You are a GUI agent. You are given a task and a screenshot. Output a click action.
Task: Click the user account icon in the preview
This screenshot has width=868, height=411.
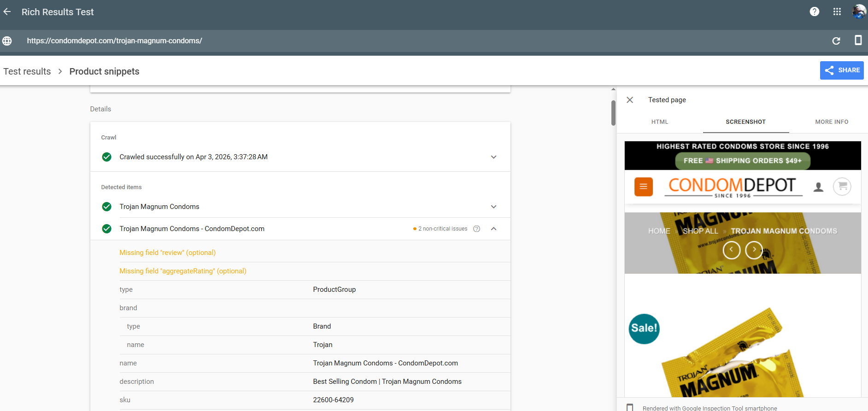[x=818, y=187]
